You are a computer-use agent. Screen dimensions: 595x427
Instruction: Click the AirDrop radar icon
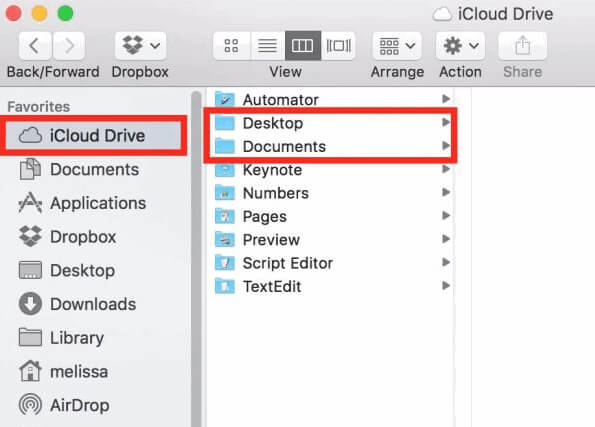click(x=30, y=405)
